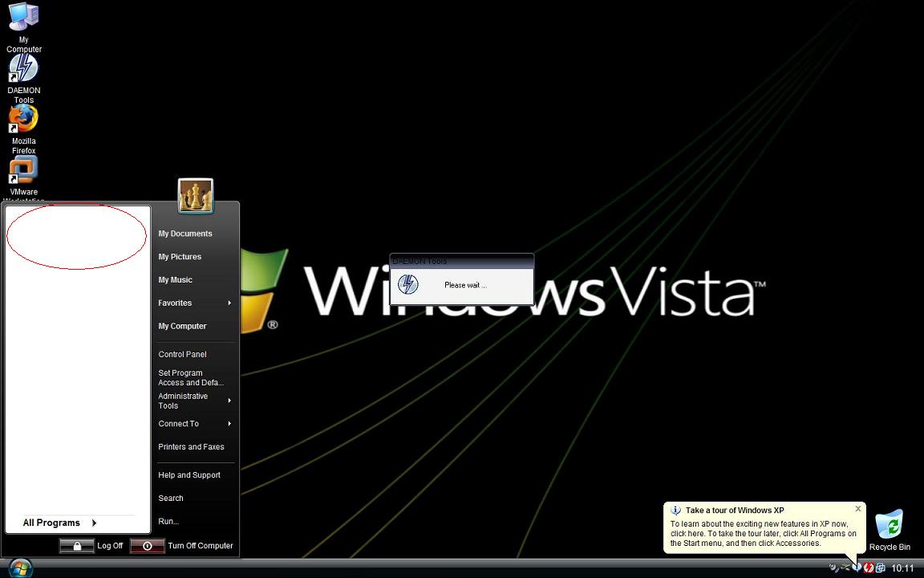Click the chess user picture on Start menu
This screenshot has height=578, width=924.
(x=196, y=196)
